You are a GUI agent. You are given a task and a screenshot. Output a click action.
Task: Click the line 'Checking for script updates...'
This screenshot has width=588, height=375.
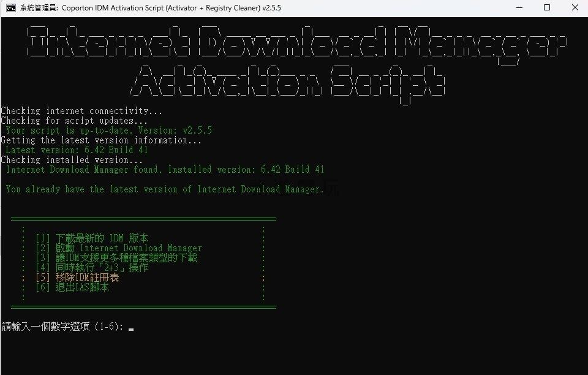pyautogui.click(x=74, y=120)
